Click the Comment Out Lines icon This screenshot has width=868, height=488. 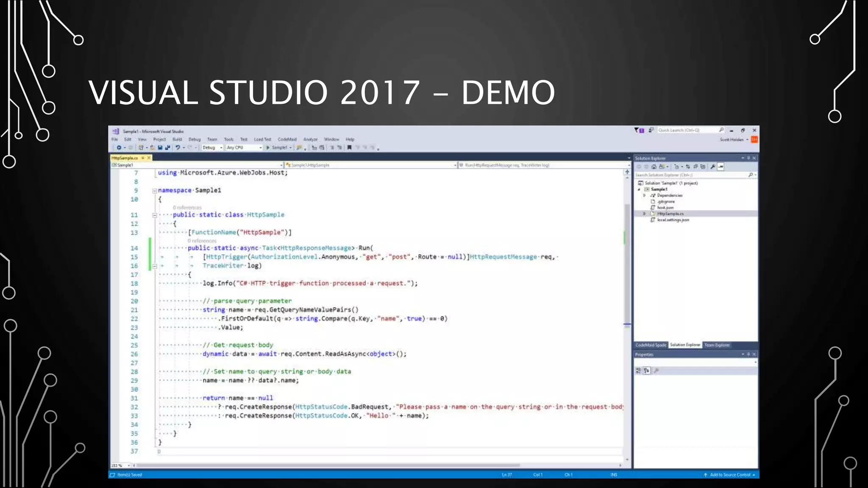(332, 147)
